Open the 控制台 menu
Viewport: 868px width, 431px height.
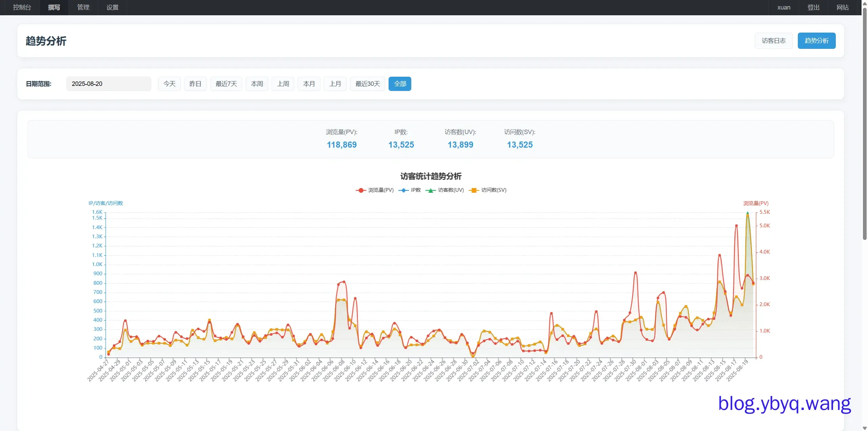(22, 7)
